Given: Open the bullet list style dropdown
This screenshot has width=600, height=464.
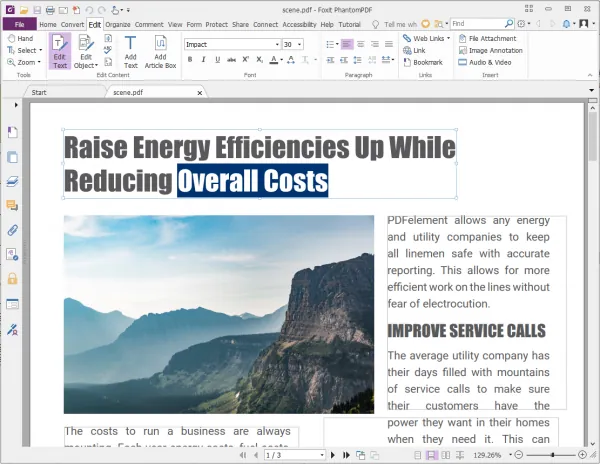Looking at the screenshot, I should click(337, 44).
